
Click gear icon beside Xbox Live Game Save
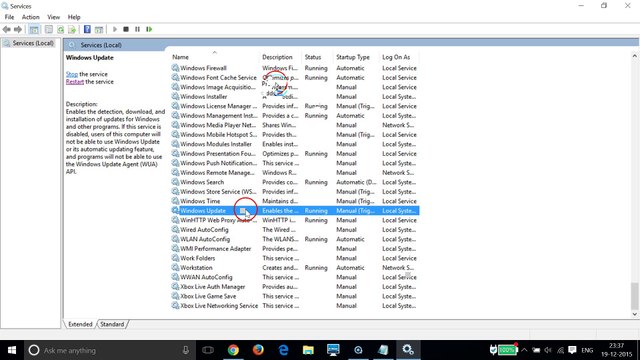click(x=175, y=296)
